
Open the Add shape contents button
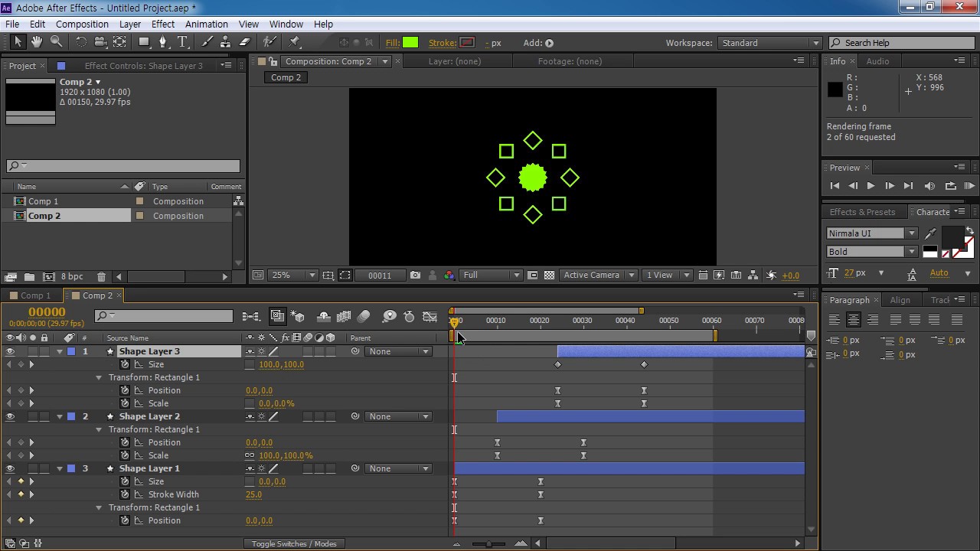(x=549, y=43)
